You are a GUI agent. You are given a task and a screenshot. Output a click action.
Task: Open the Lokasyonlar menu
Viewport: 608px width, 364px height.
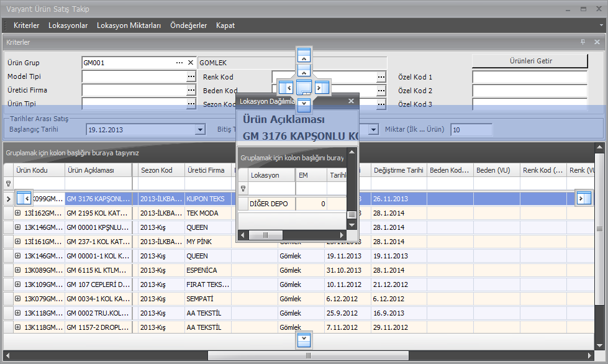(x=68, y=25)
